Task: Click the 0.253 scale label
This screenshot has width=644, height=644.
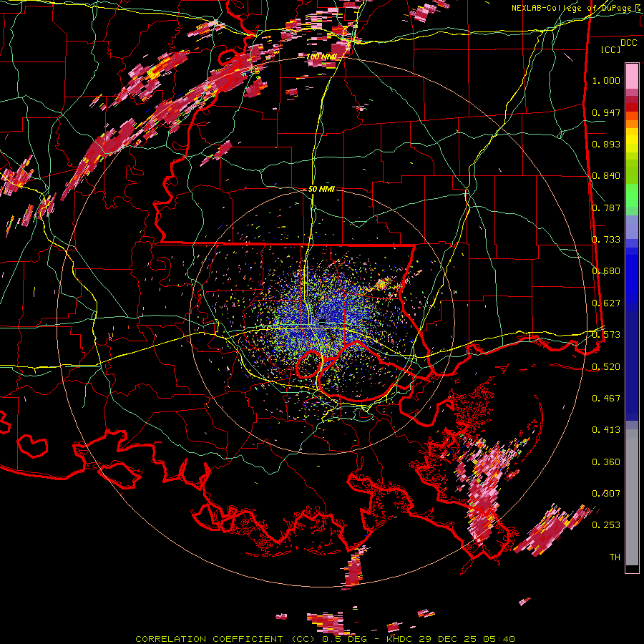Action: (x=606, y=525)
